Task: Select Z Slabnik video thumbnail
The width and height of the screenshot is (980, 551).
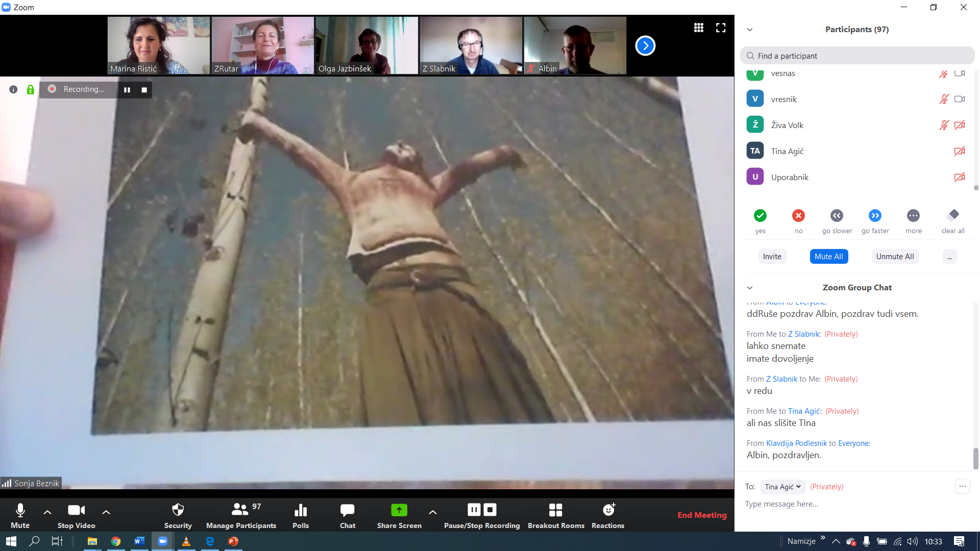Action: (471, 45)
